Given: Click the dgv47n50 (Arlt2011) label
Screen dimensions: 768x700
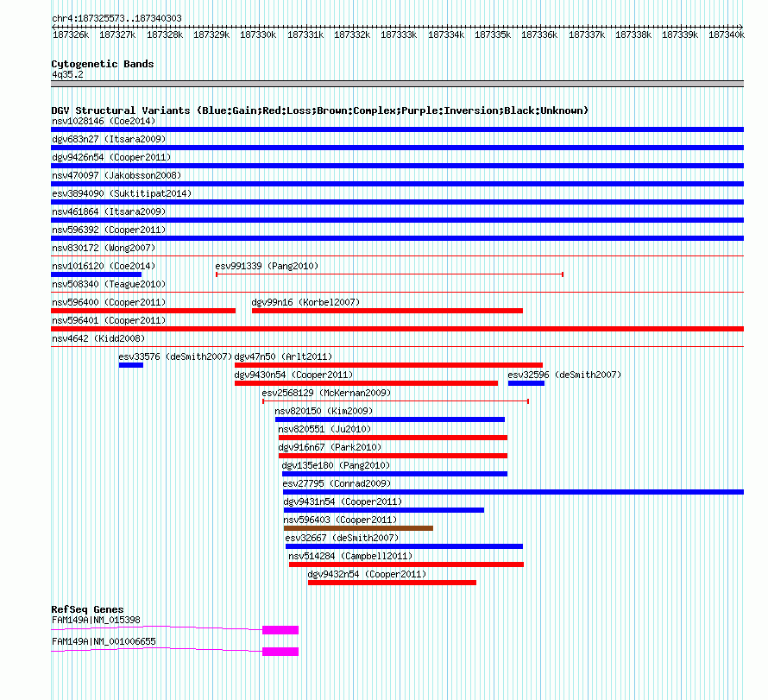Looking at the screenshot, I should [x=283, y=356].
